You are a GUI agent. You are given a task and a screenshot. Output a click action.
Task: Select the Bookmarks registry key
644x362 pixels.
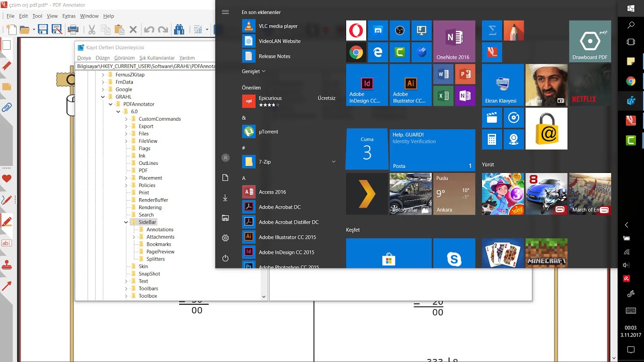(x=158, y=244)
